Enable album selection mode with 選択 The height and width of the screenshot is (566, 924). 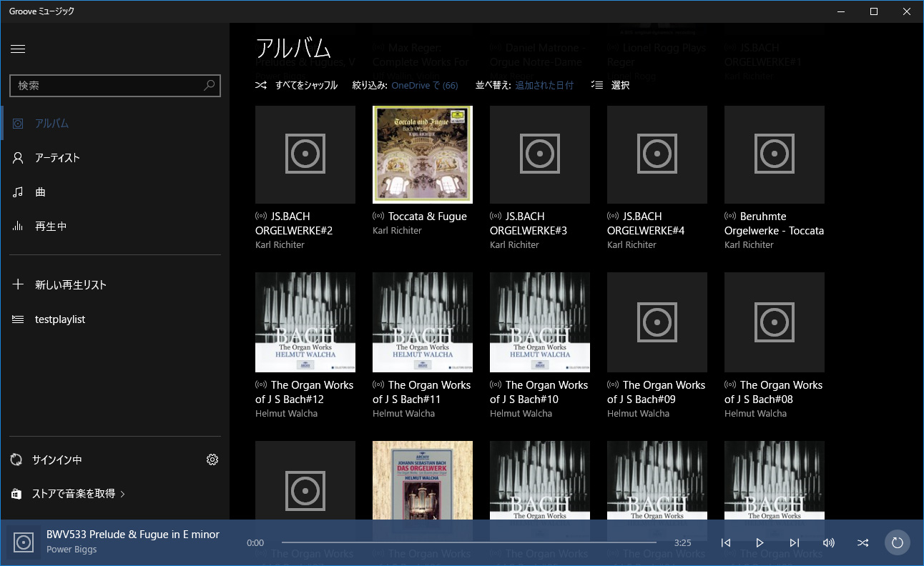[x=611, y=85]
